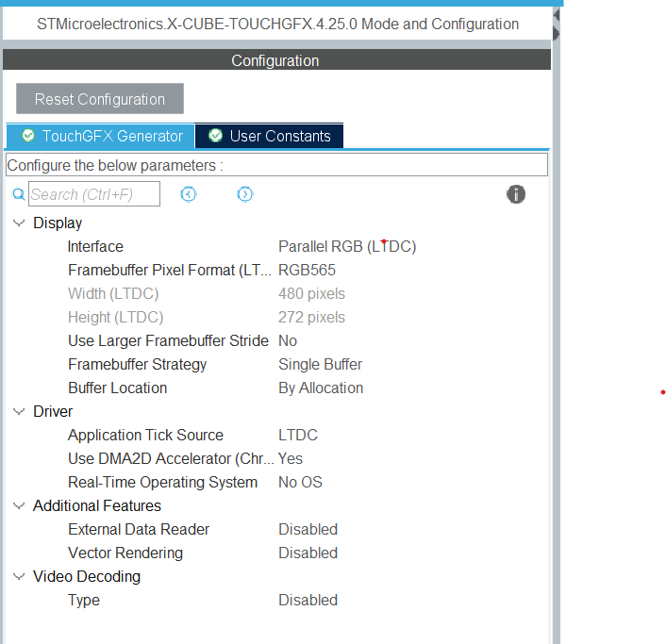Select the Use DMA2D Accelerator label
The width and height of the screenshot is (666, 644).
coord(171,458)
